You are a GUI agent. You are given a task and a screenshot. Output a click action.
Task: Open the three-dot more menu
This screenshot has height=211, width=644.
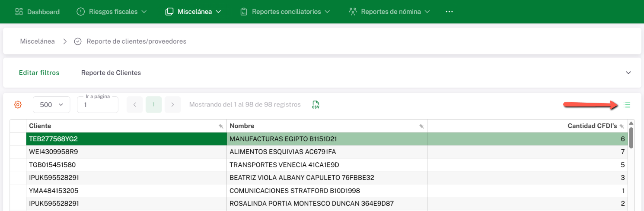point(449,12)
